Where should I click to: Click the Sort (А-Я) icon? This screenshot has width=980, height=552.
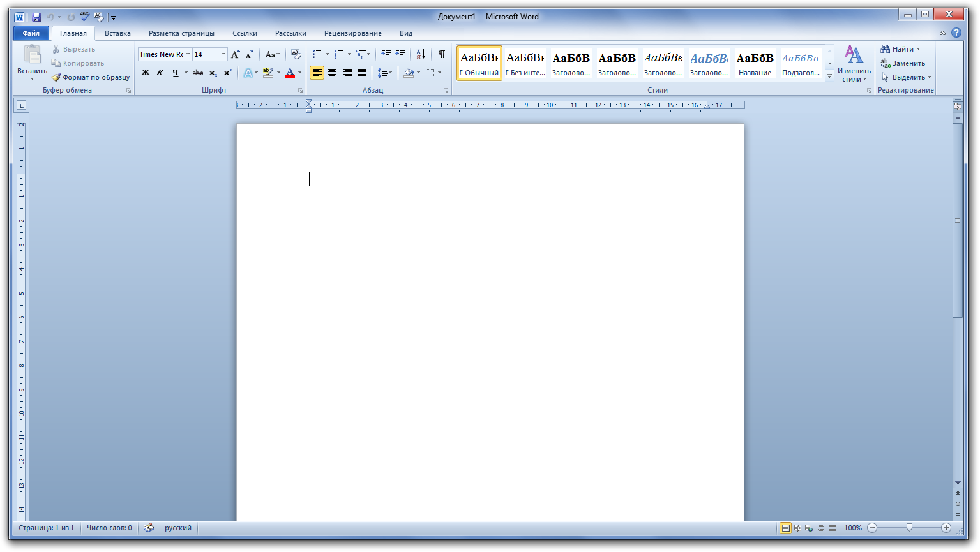click(x=420, y=54)
